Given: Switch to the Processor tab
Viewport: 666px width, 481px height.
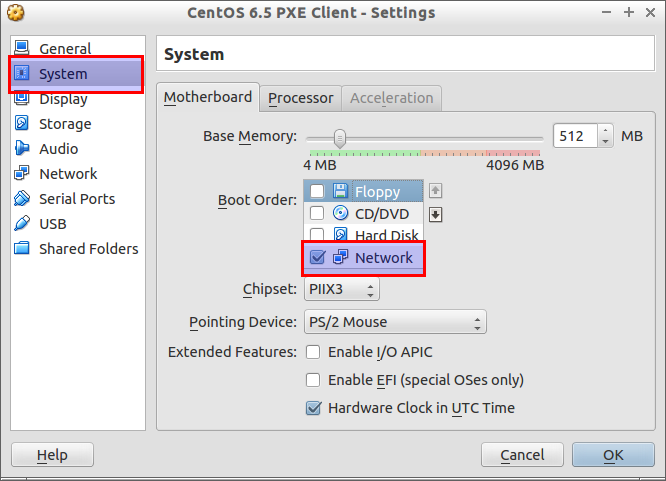Looking at the screenshot, I should [300, 98].
